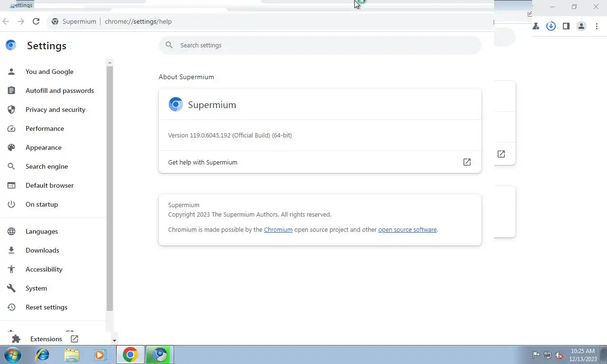Open the downloads toolbar icon
The image size is (607, 364).
point(551,26)
